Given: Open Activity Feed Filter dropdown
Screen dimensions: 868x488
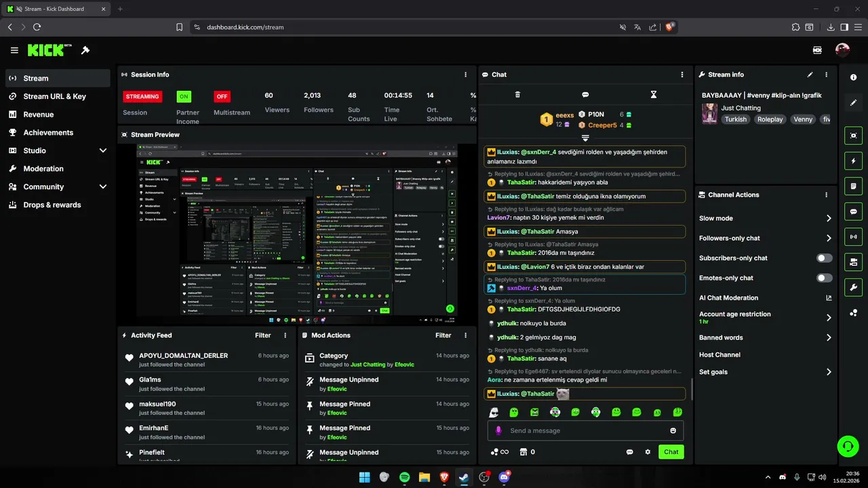Looking at the screenshot, I should tap(263, 335).
